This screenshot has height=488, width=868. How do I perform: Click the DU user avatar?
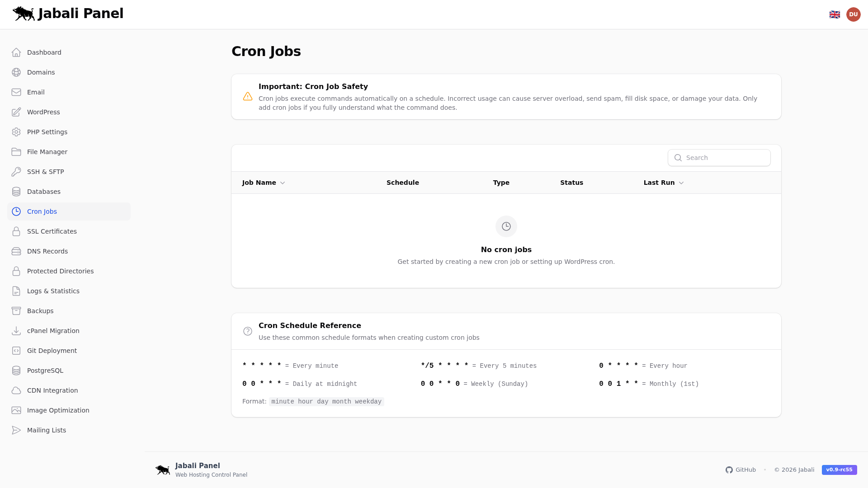click(854, 14)
